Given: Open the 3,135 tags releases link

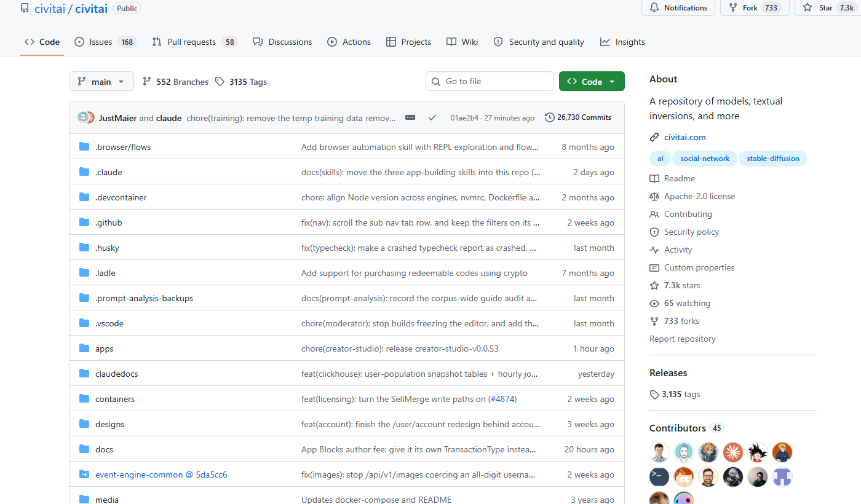Looking at the screenshot, I should point(675,394).
